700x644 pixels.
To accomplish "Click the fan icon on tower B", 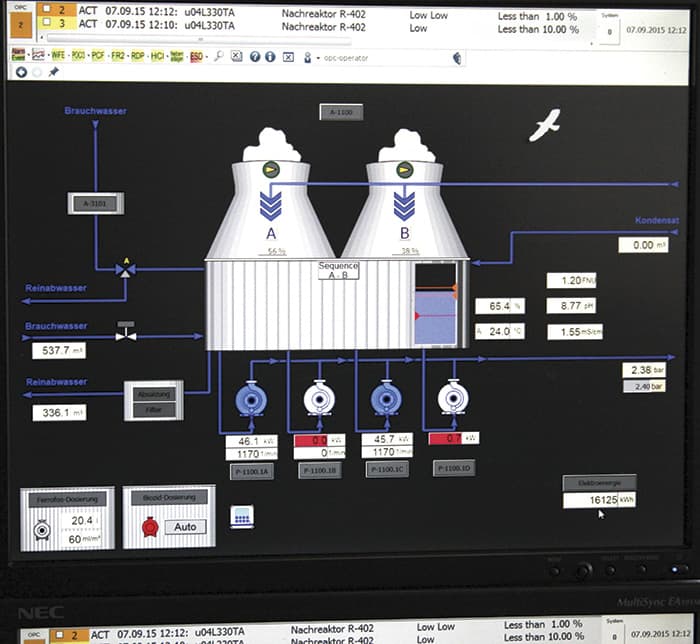I will (404, 170).
